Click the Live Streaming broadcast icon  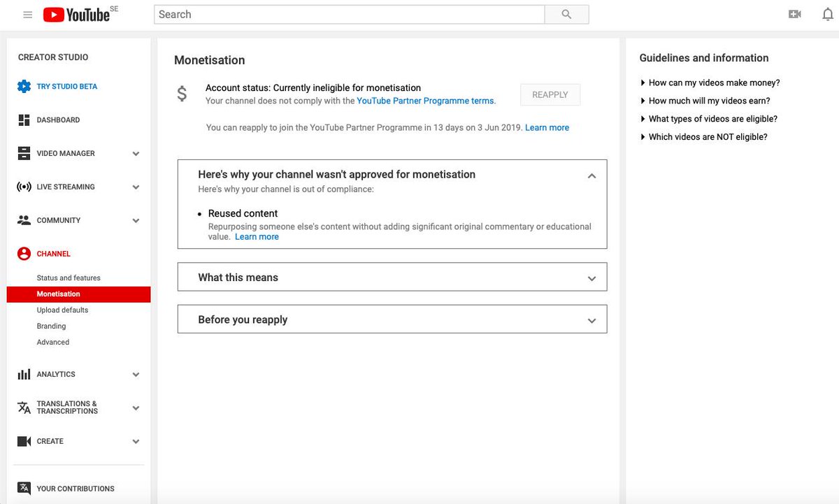[24, 187]
